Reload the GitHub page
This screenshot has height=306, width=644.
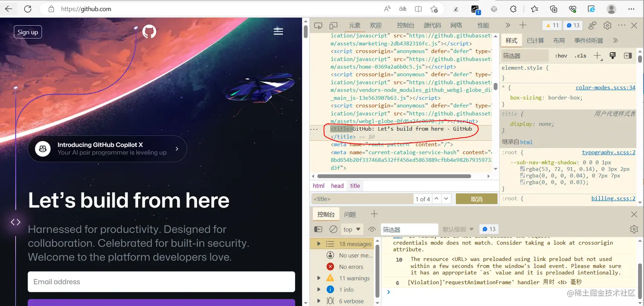click(28, 9)
